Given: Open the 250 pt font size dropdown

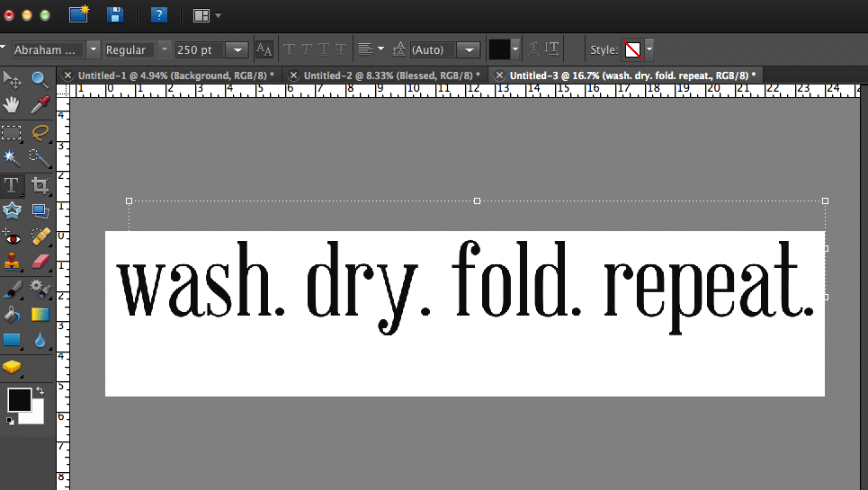Looking at the screenshot, I should (237, 49).
